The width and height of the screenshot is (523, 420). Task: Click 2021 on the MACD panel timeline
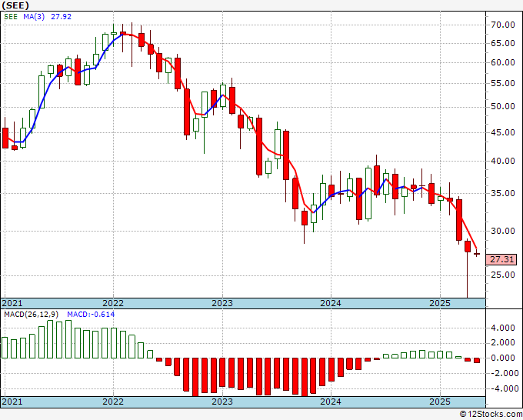(x=12, y=402)
